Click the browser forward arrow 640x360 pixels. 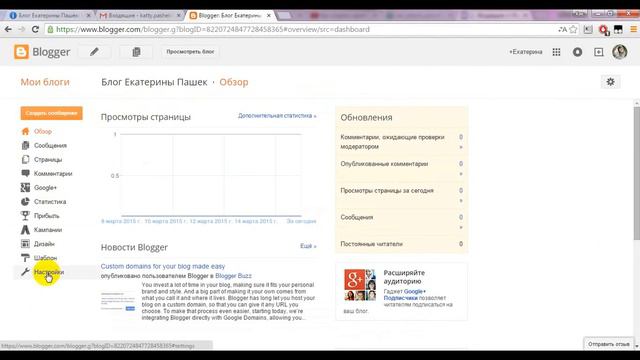point(22,29)
